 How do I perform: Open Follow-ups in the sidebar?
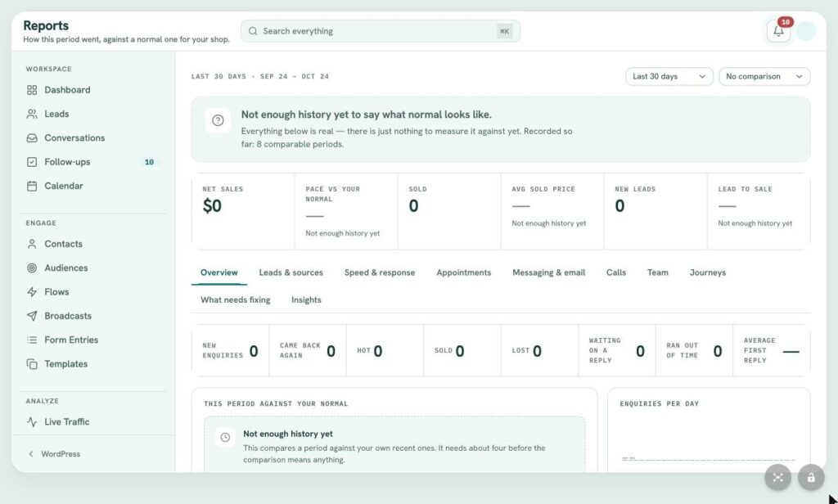coord(92,162)
